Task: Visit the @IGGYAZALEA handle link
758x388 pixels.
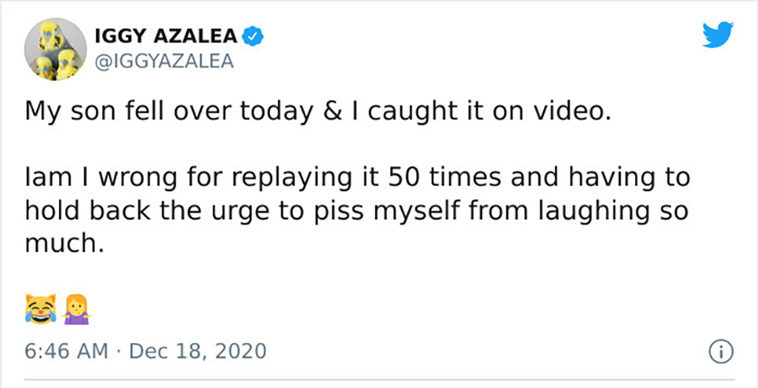Action: pyautogui.click(x=164, y=61)
